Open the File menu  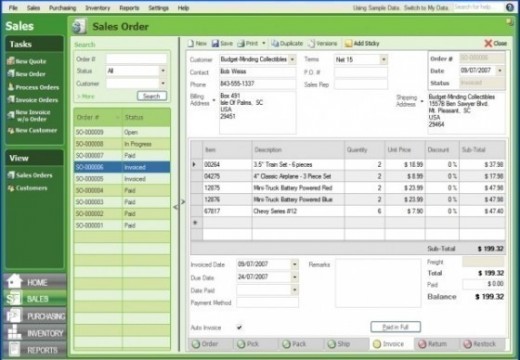tap(13, 8)
